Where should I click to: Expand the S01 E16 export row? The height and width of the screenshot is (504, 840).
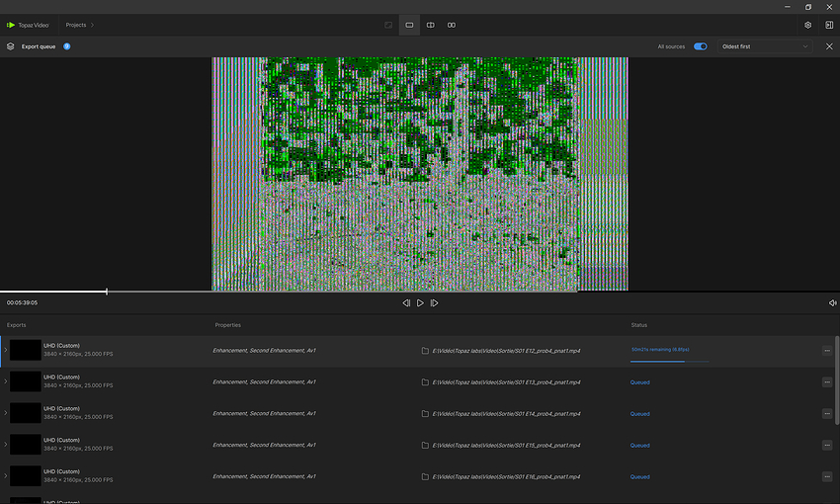click(5, 476)
